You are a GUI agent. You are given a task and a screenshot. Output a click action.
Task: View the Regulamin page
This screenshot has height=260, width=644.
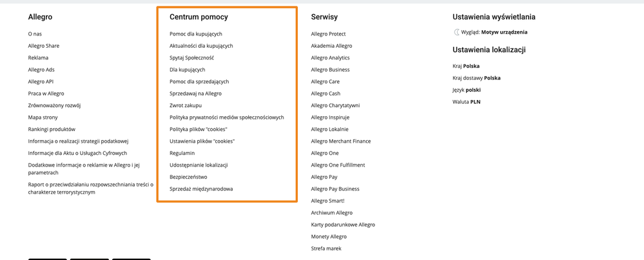click(x=182, y=153)
